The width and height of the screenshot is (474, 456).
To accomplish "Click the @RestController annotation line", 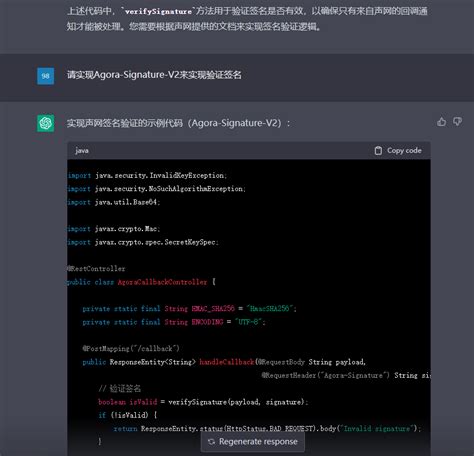I will click(x=96, y=269).
